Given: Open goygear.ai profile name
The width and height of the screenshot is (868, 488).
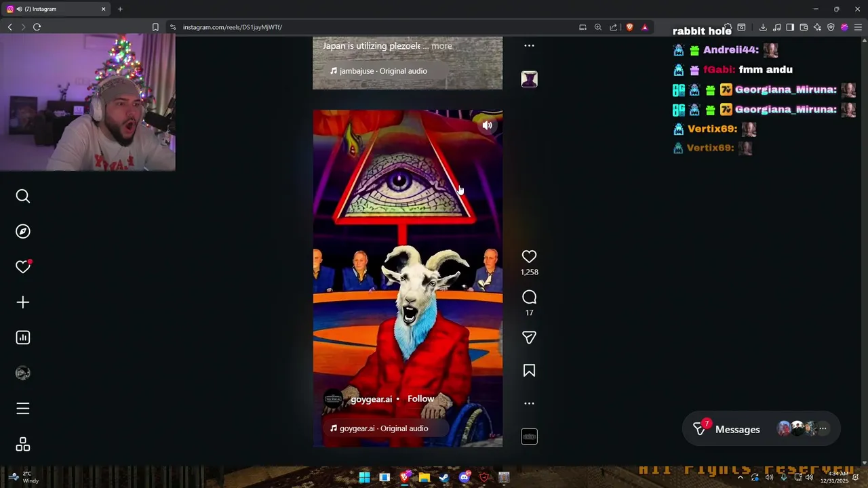Looking at the screenshot, I should 371,399.
